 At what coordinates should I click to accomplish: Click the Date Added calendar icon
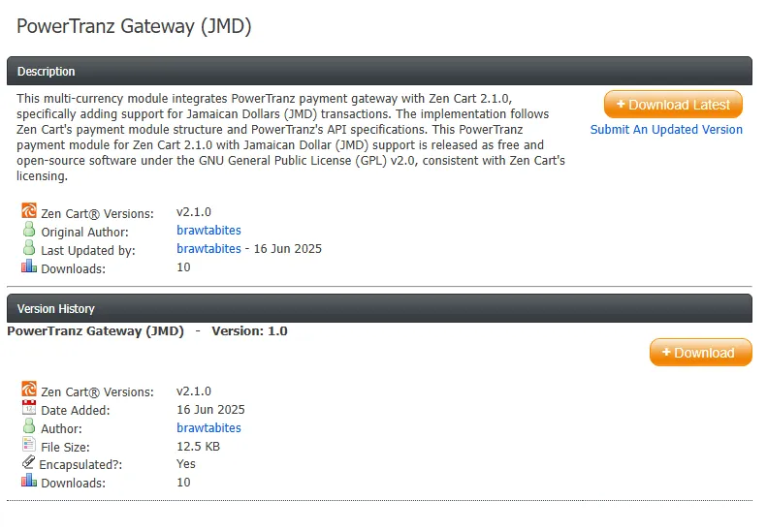[x=29, y=407]
